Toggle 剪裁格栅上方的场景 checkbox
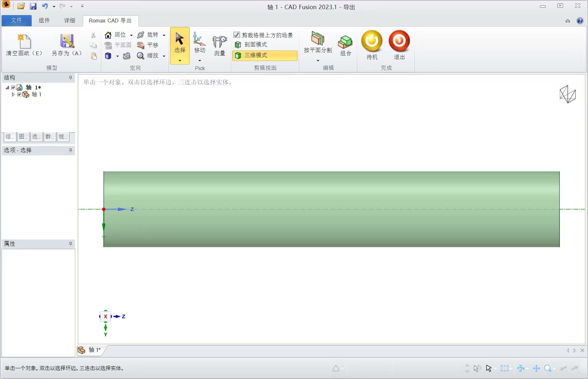The image size is (588, 379). pyautogui.click(x=236, y=35)
